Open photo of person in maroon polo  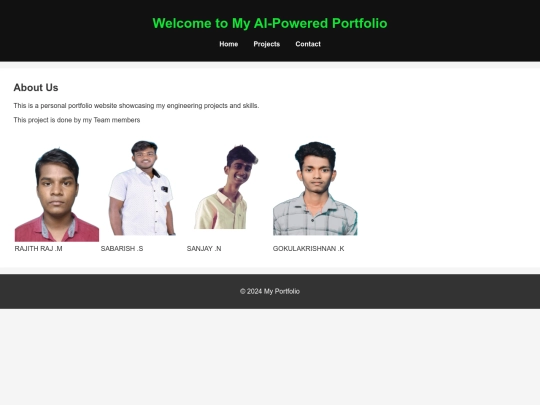[57, 195]
